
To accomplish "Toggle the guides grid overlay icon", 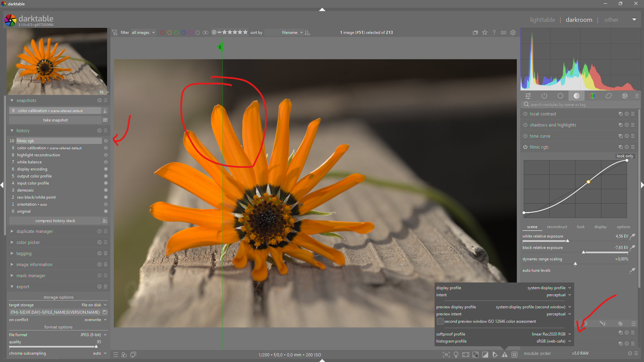I will point(514,355).
